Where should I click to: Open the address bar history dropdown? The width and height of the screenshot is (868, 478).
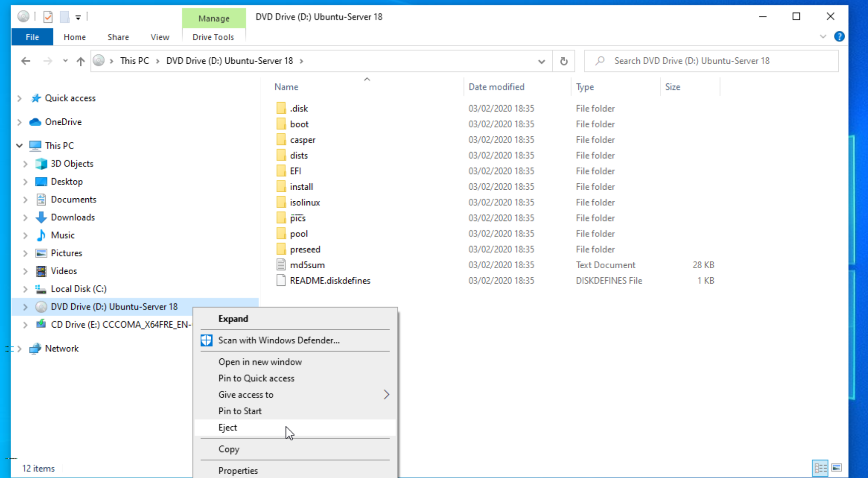click(x=541, y=61)
